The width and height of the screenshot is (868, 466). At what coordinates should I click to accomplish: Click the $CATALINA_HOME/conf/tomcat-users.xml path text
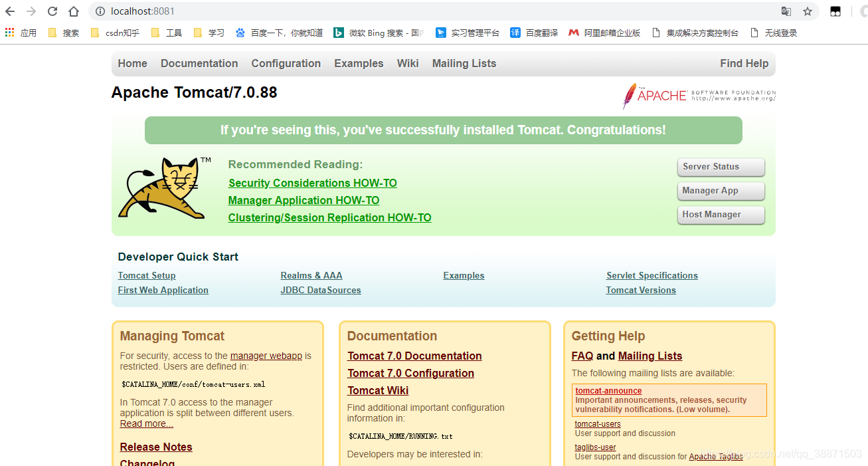coord(193,384)
